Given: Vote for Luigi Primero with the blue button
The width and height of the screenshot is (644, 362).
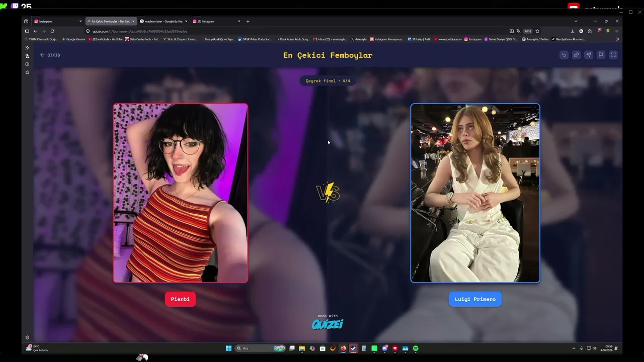Looking at the screenshot, I should coord(475,299).
